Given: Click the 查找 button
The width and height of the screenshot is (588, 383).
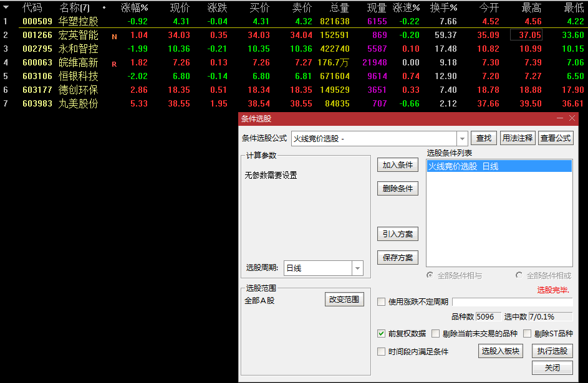Looking at the screenshot, I should 484,138.
